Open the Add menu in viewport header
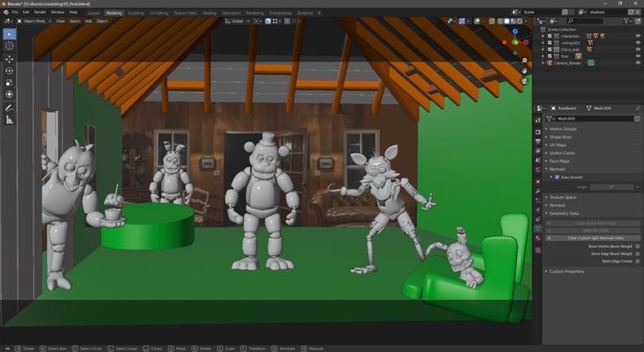644x352 pixels. (88, 20)
